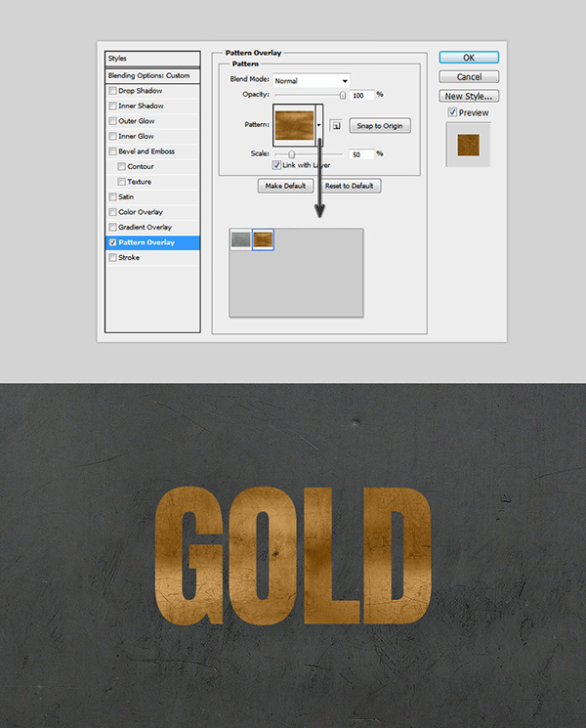This screenshot has height=728, width=586.
Task: Click the Opacity slider handle
Action: pos(343,95)
